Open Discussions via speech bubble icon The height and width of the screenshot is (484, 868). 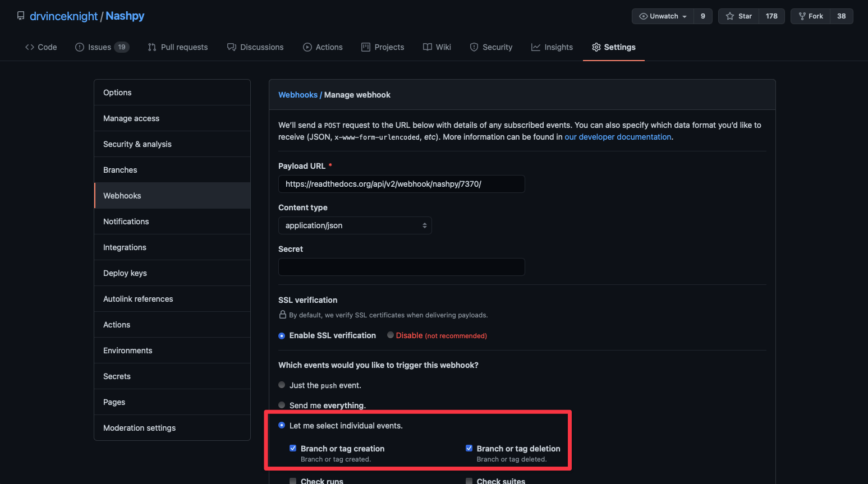click(x=231, y=47)
